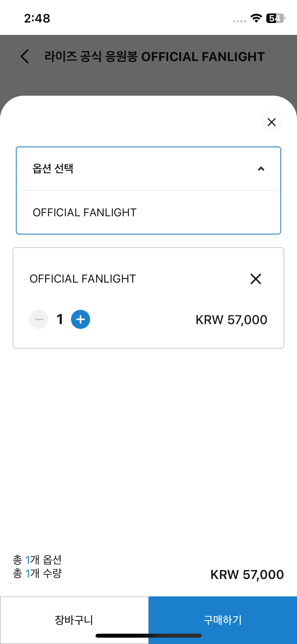Tap the 총 1개 수량 summary text
297x644 pixels.
[x=37, y=573]
